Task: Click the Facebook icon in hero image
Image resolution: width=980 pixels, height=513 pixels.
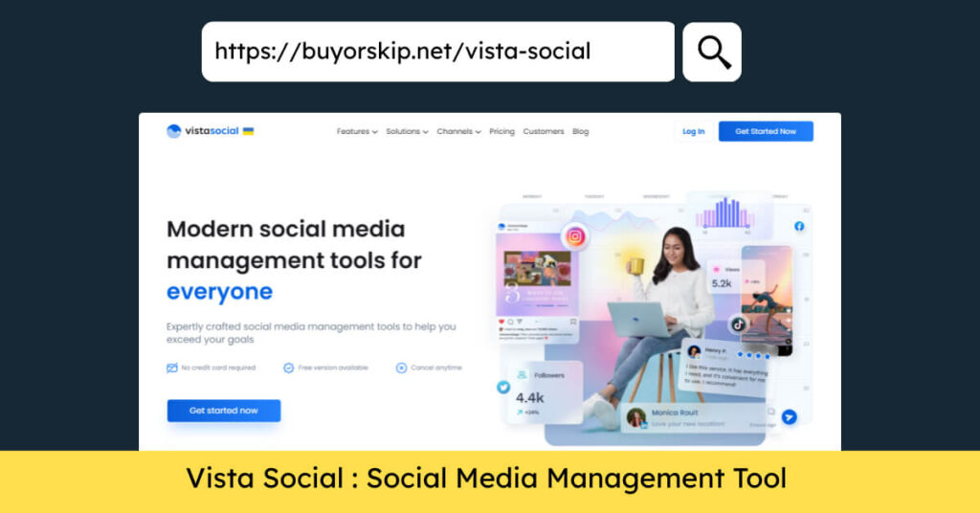Action: pos(799,226)
